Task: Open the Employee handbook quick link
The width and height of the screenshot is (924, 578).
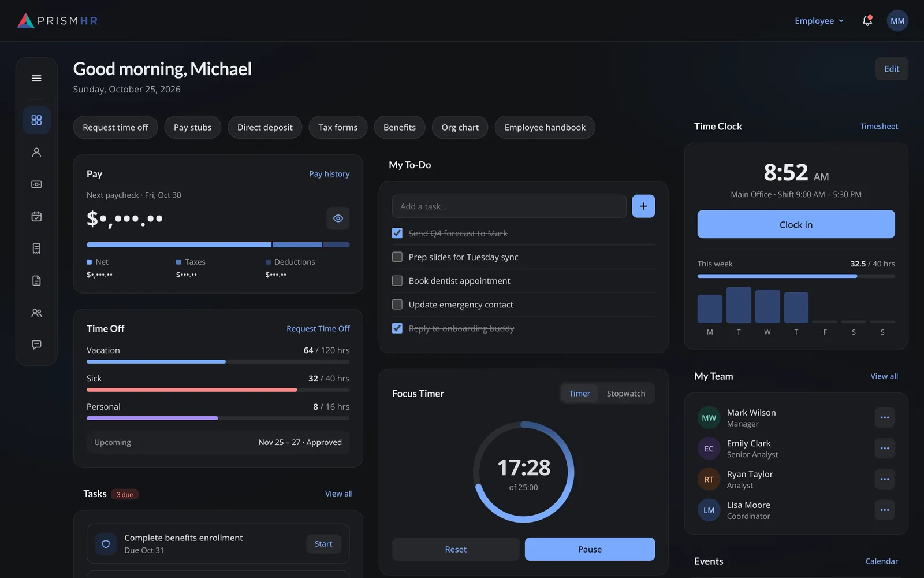Action: point(545,127)
